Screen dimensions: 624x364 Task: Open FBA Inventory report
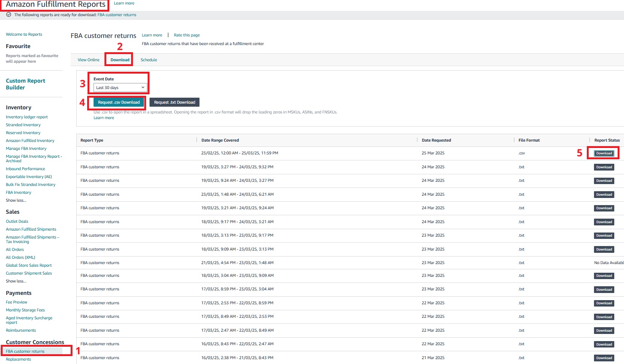(18, 192)
